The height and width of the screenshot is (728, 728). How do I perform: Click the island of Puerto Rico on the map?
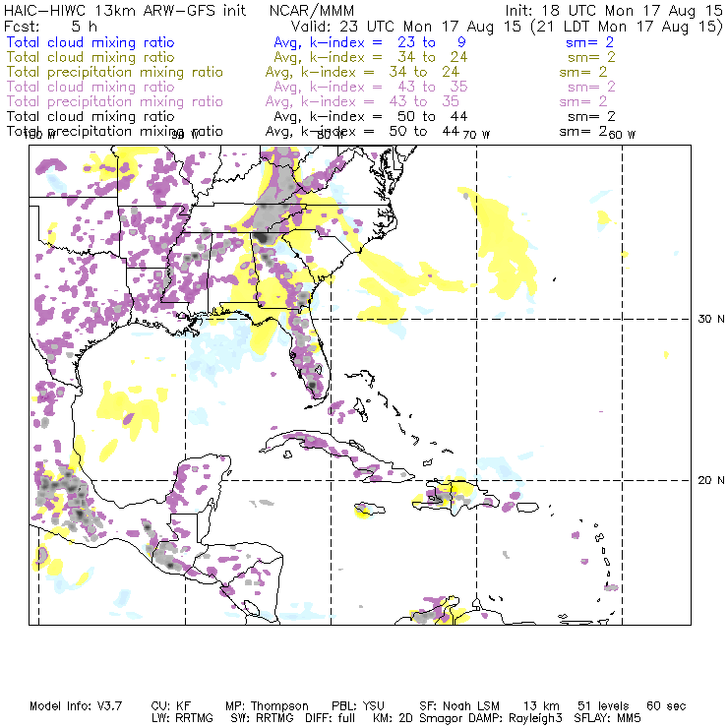click(528, 508)
